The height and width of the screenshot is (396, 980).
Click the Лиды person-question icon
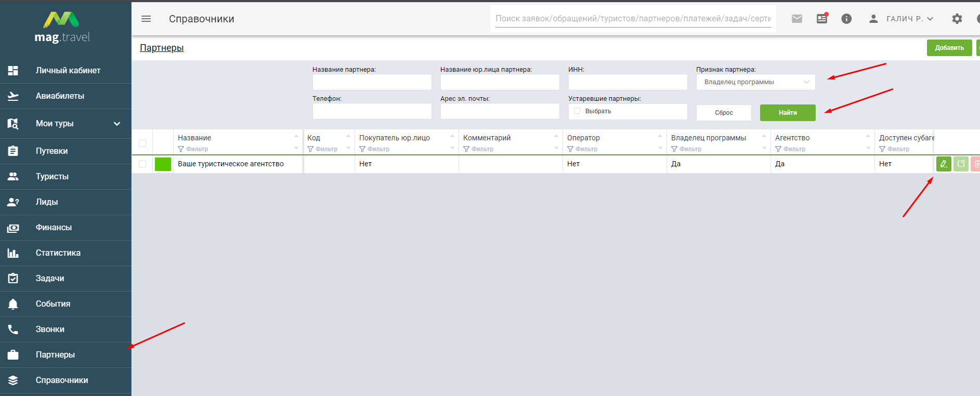13,202
